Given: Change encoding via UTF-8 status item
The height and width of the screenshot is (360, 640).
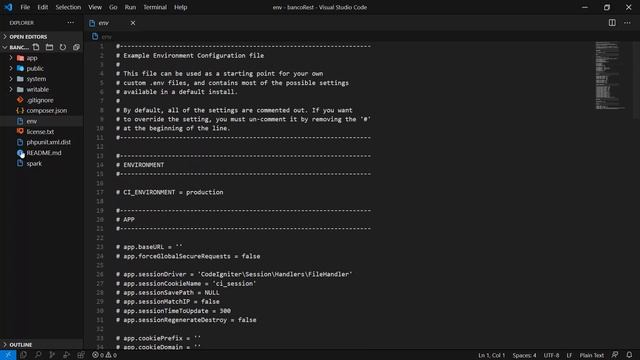Looking at the screenshot, I should (x=551, y=355).
